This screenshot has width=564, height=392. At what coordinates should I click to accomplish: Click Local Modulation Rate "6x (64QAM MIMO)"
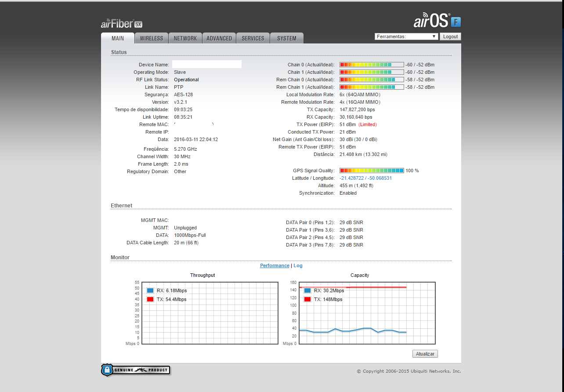point(360,94)
